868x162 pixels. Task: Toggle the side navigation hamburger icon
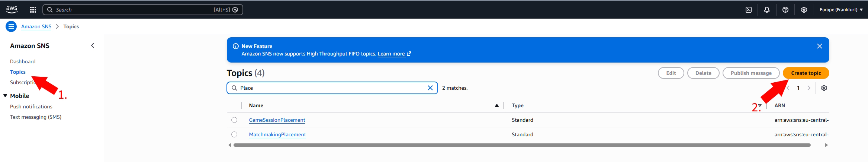point(11,26)
